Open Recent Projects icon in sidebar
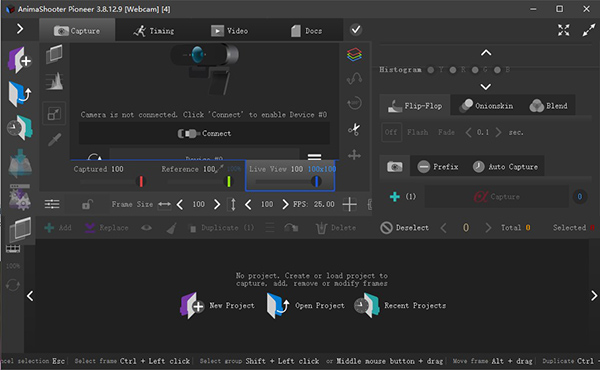Screen dimensions: 600x370 [20, 128]
